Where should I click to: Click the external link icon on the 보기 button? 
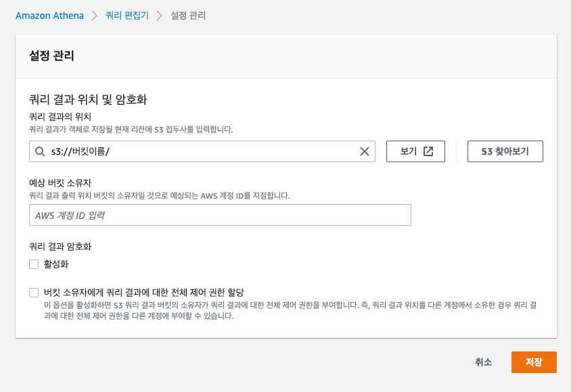tap(430, 151)
